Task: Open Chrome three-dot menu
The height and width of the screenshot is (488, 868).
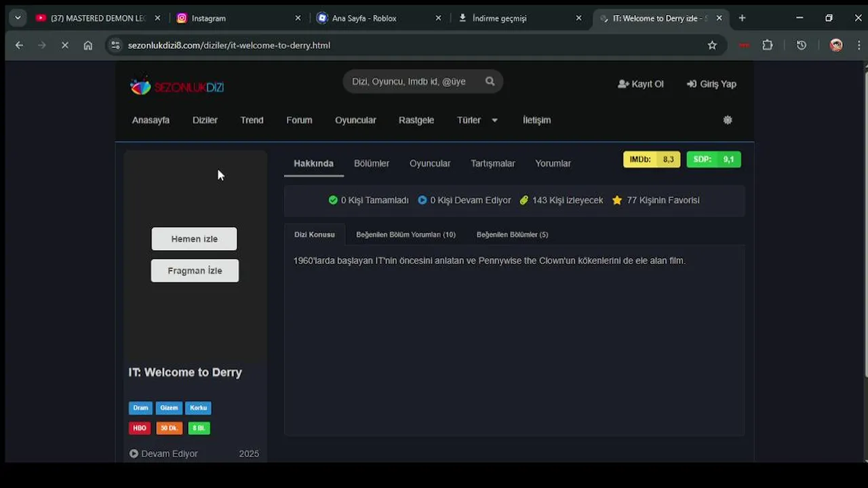Action: pos(859,45)
